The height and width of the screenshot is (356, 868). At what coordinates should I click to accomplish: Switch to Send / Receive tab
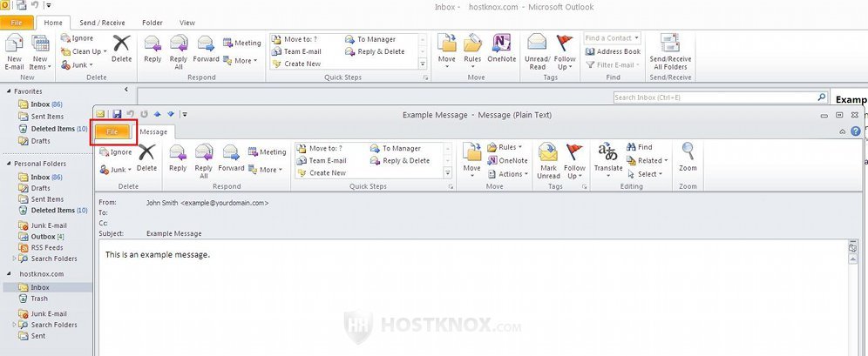(x=102, y=23)
